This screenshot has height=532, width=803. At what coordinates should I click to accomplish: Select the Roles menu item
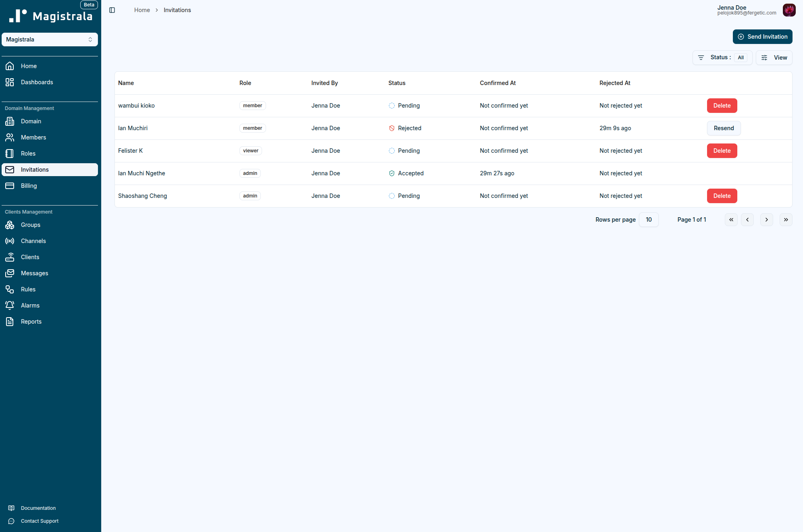tap(28, 154)
